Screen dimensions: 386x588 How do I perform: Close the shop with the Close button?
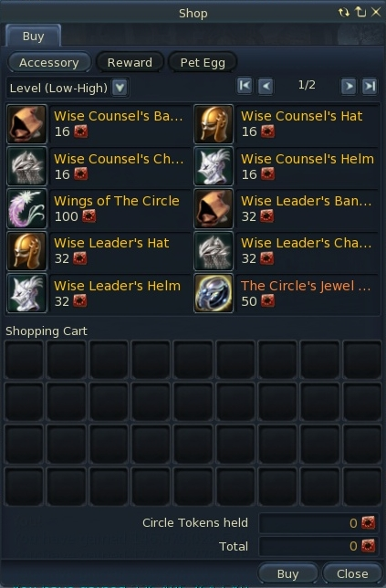(x=352, y=573)
